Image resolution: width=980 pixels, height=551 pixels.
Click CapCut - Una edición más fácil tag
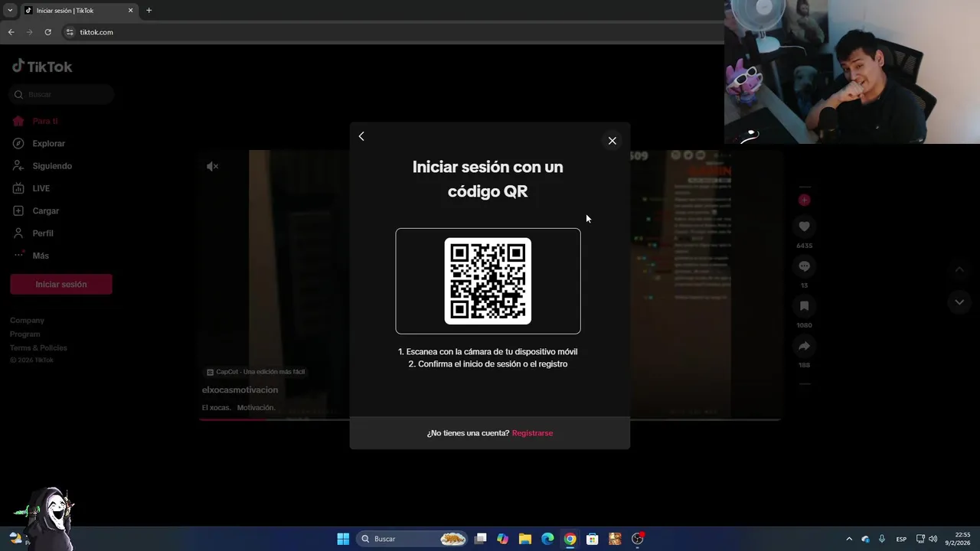pos(256,372)
